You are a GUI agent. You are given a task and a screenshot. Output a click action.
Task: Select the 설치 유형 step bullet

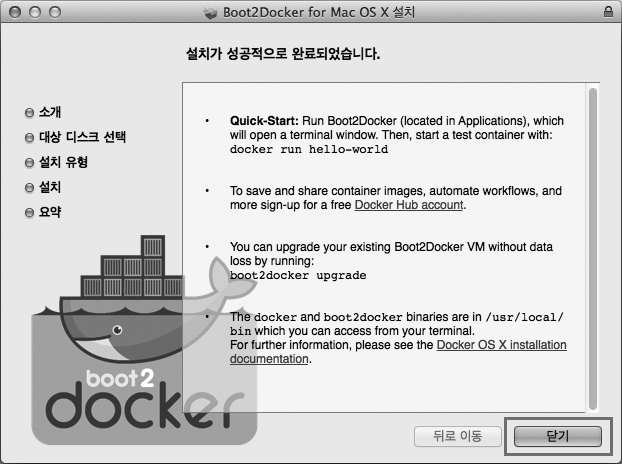(x=29, y=163)
